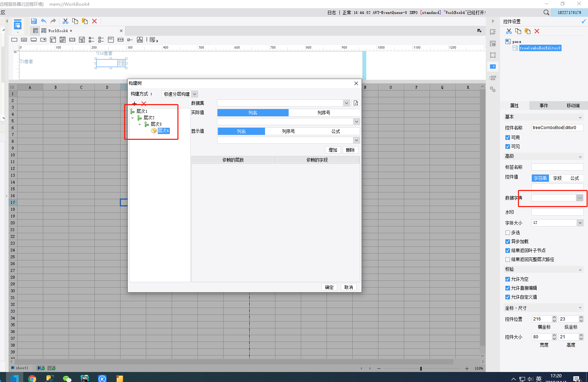Switch to the 事件 tab
Image resolution: width=588 pixels, height=382 pixels.
(x=544, y=106)
